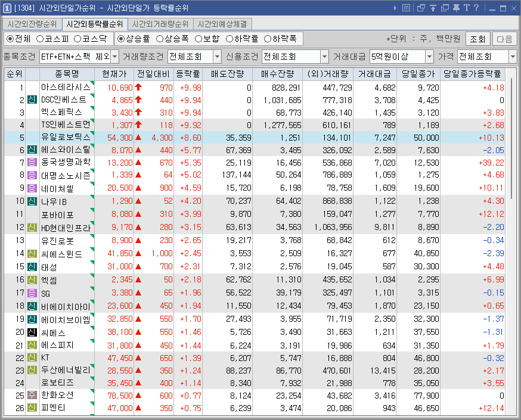The width and height of the screenshot is (521, 420).
Task: Click the 신 badge on 에스와이스틸 row
Action: pyautogui.click(x=32, y=150)
